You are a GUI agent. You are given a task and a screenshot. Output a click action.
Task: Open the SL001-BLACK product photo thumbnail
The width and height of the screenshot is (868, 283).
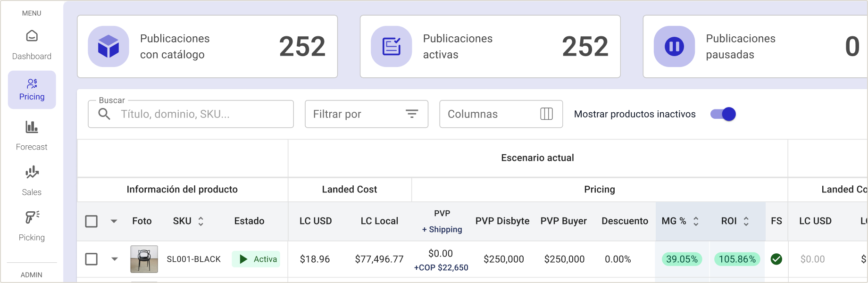point(144,259)
